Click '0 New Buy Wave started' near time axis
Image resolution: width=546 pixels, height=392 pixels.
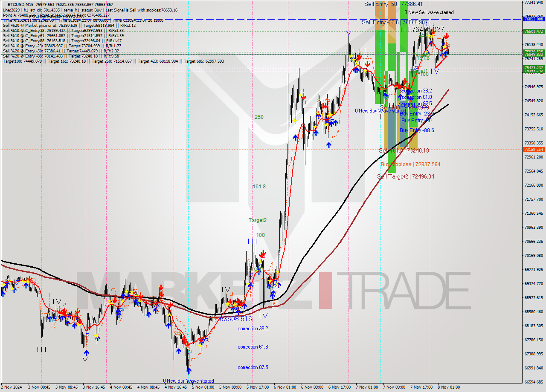[189, 381]
